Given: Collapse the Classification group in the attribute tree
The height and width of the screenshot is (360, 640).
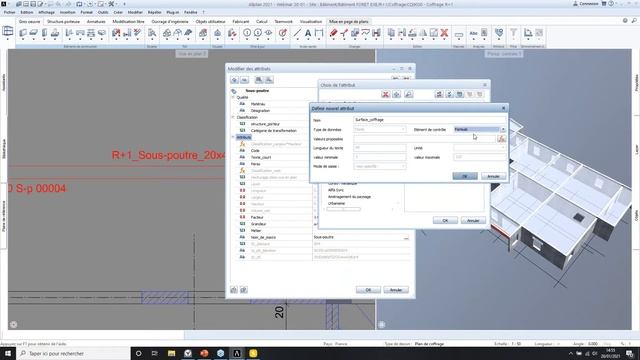Looking at the screenshot, I should (x=233, y=117).
